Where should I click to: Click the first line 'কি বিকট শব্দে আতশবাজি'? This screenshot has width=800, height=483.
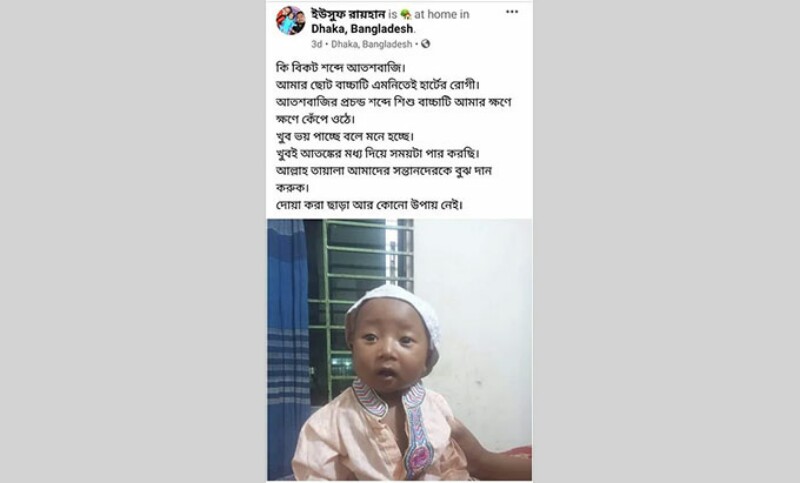(x=340, y=67)
